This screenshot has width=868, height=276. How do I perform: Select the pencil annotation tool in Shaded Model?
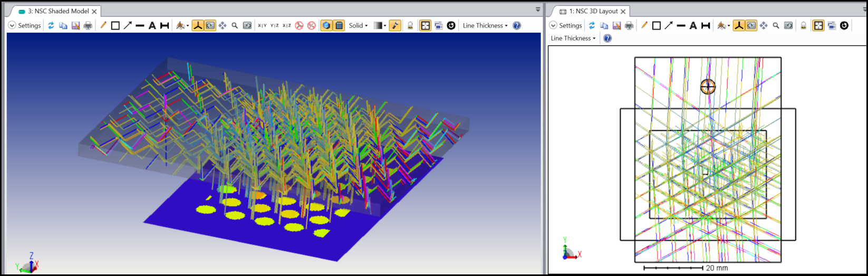[103, 25]
